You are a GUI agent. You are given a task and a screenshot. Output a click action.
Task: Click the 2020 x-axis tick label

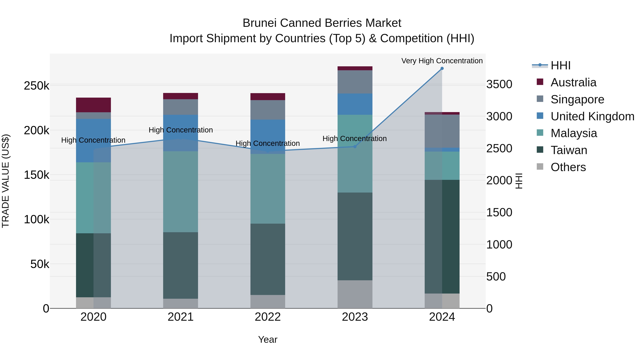pos(94,317)
